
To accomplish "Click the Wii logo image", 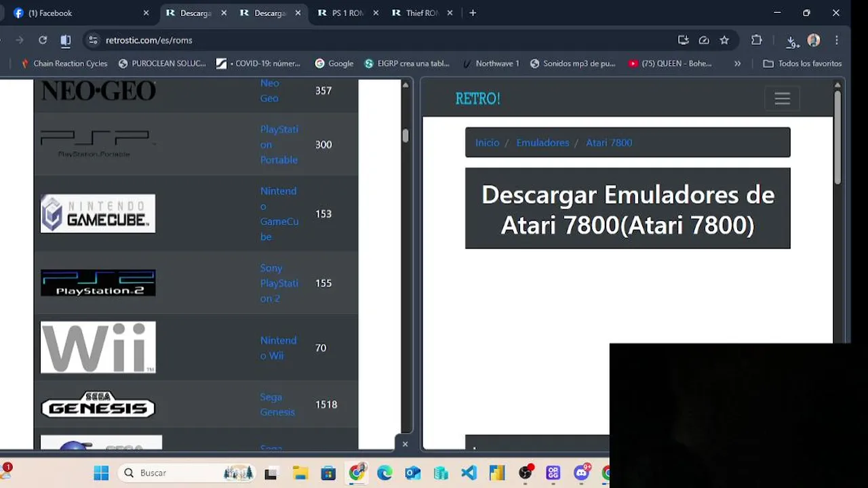I will 98,347.
